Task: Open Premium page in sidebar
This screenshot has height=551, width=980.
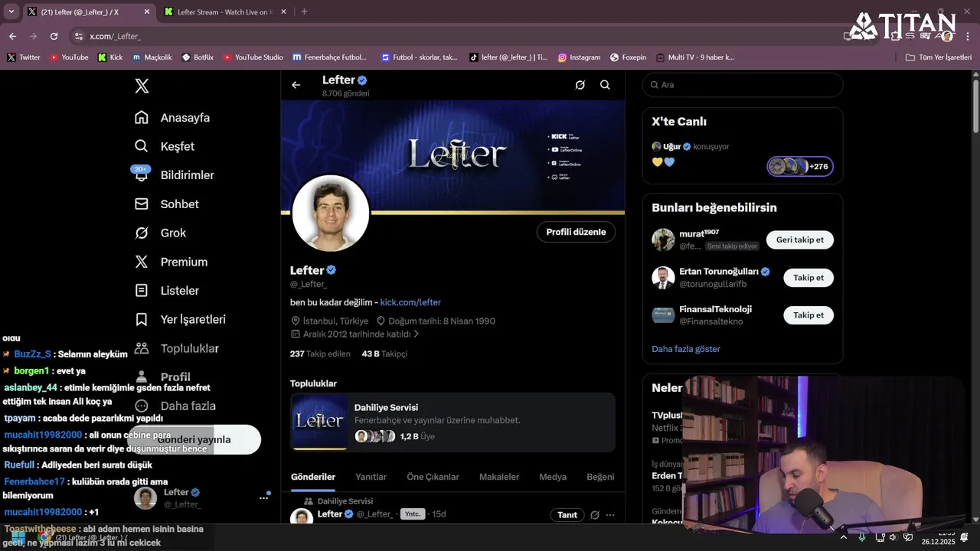Action: coord(171,262)
